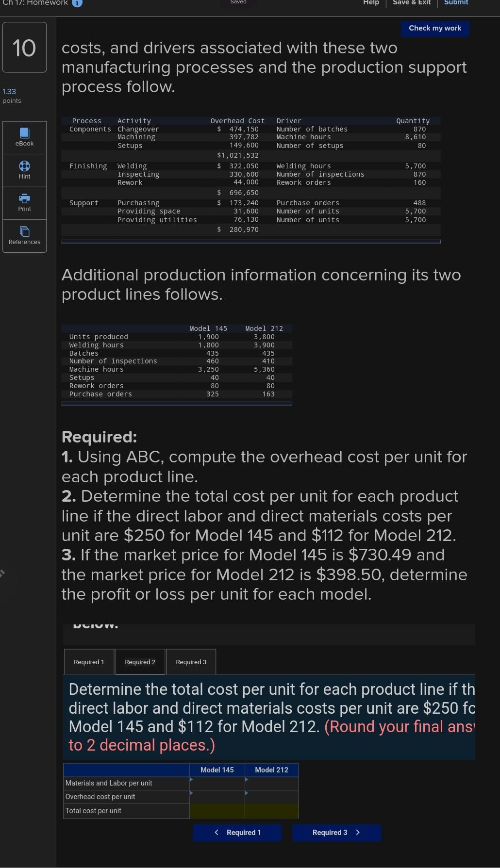Click Total cost per unit Model 145 cell
Screen dimensions: 500x868
(217, 811)
